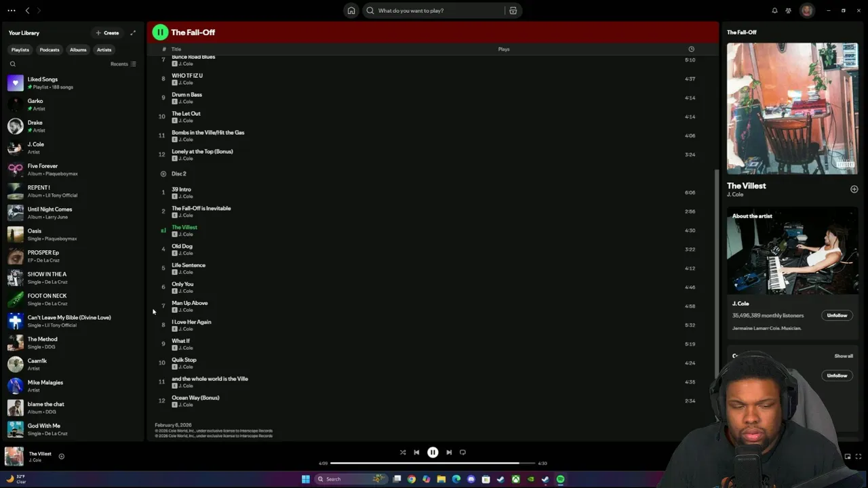Open The Fall-Off album cover in sidebar
Viewport: 868px width, 488px height.
(793, 108)
